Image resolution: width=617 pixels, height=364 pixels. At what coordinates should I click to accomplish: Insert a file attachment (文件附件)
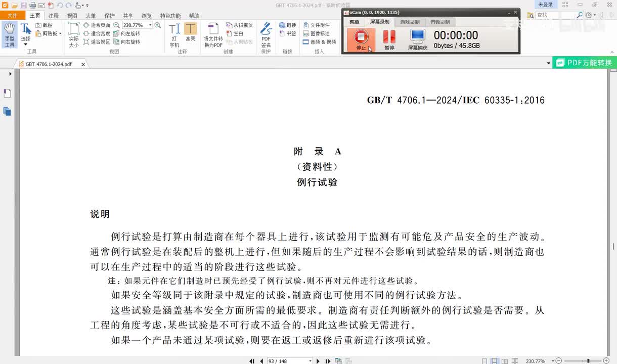316,25
